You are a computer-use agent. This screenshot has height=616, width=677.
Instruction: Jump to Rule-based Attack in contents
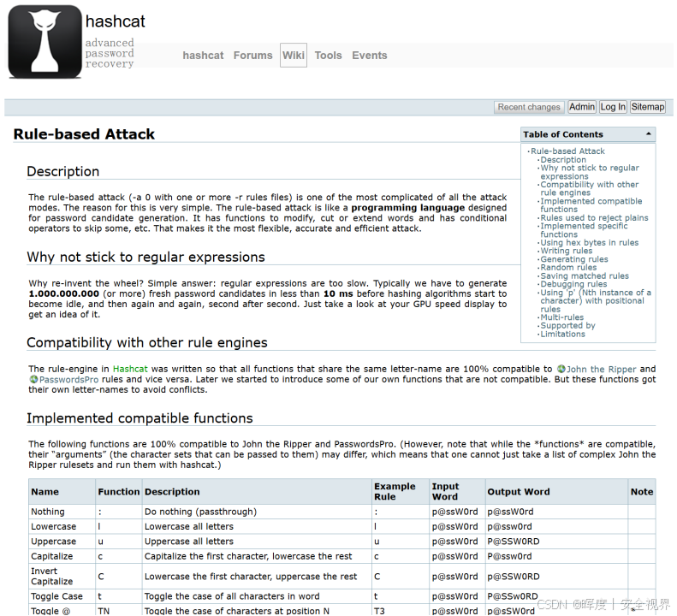click(567, 151)
